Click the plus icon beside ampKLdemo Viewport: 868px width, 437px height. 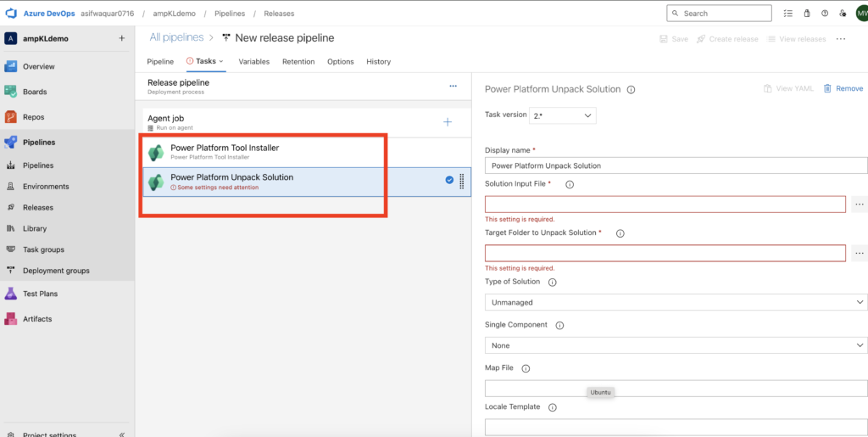pyautogui.click(x=122, y=39)
